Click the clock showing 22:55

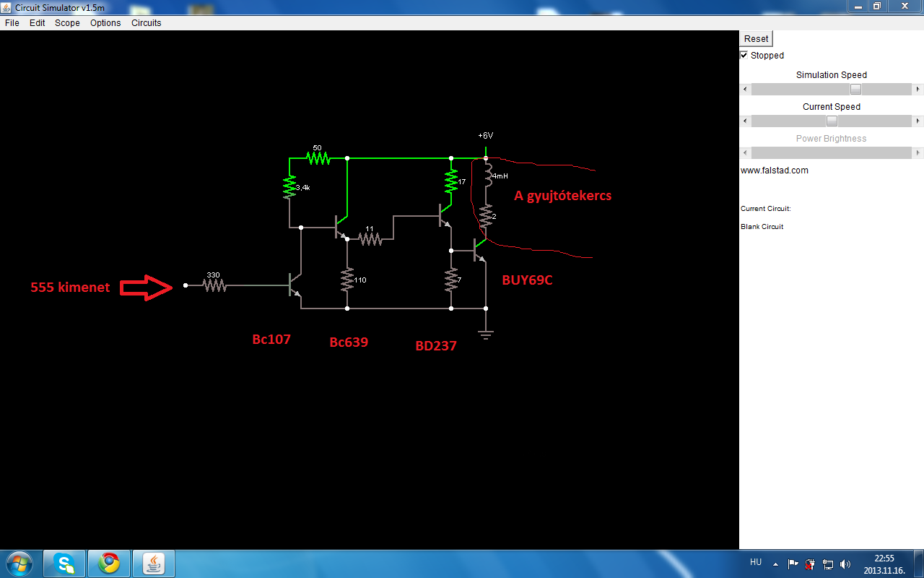[884, 564]
